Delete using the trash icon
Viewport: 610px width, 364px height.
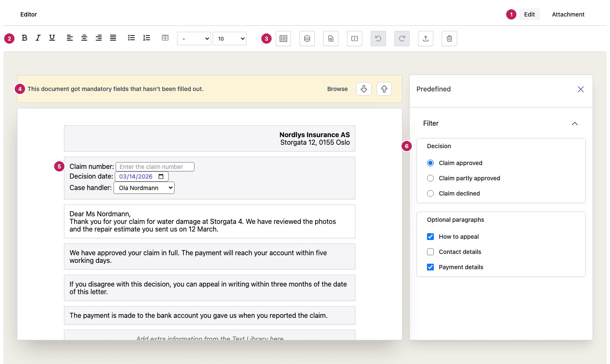click(449, 39)
